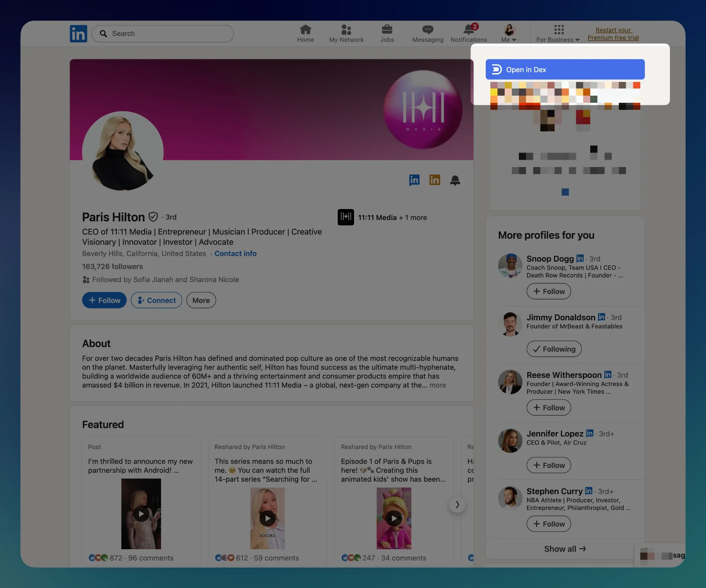Click the 11:11 Media company logo
Screen dimensions: 706x588
(346, 217)
